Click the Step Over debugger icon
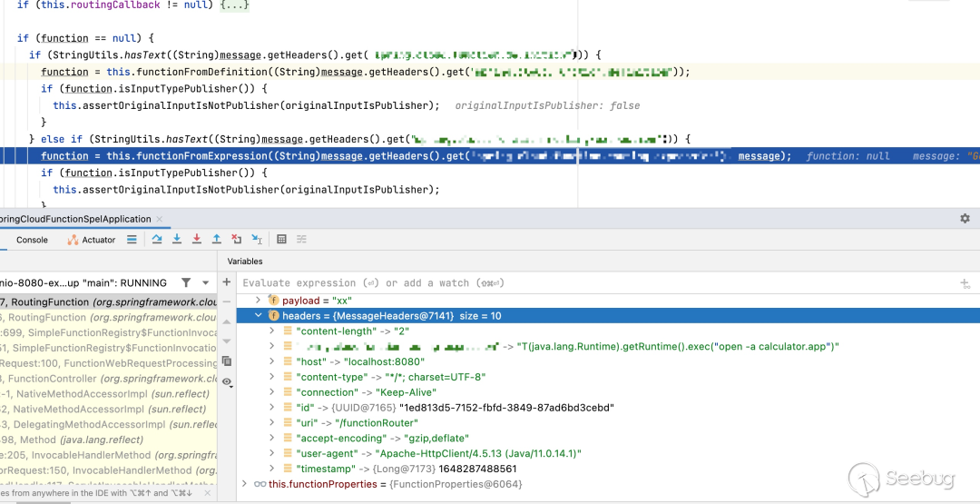This screenshot has width=980, height=504. [157, 240]
